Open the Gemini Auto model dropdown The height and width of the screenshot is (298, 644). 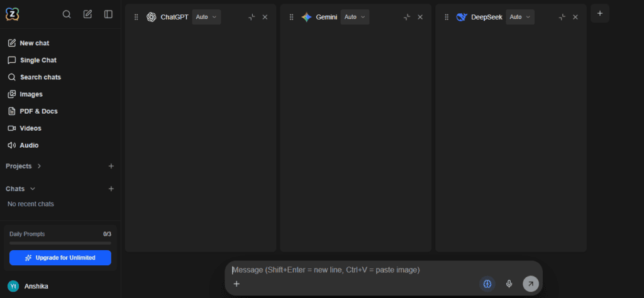[x=355, y=17]
